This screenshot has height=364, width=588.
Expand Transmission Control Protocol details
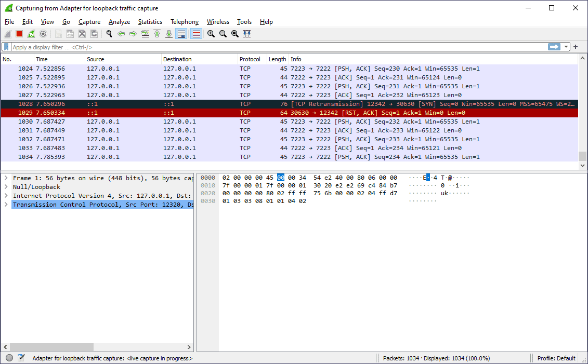click(5, 204)
